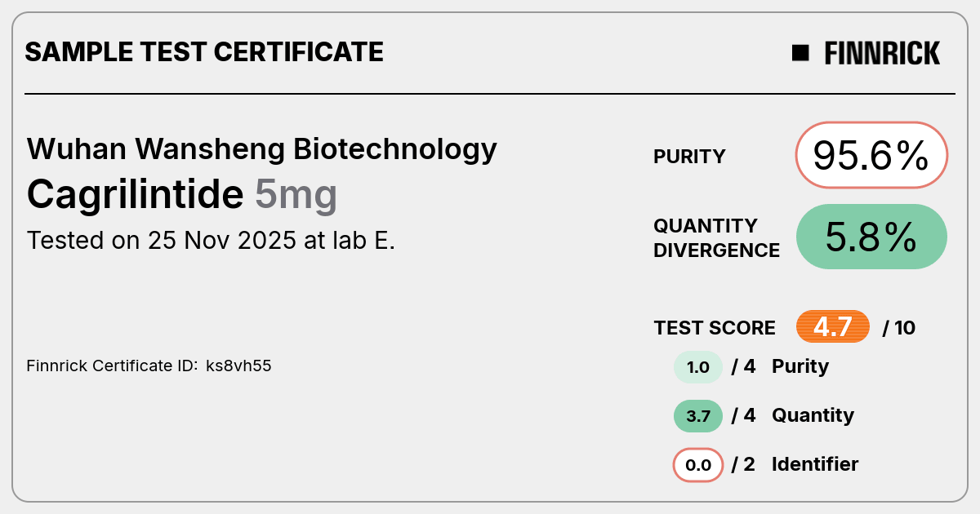Select the 95.6% purity badge
Viewport: 980px width, 514px height.
(x=871, y=155)
